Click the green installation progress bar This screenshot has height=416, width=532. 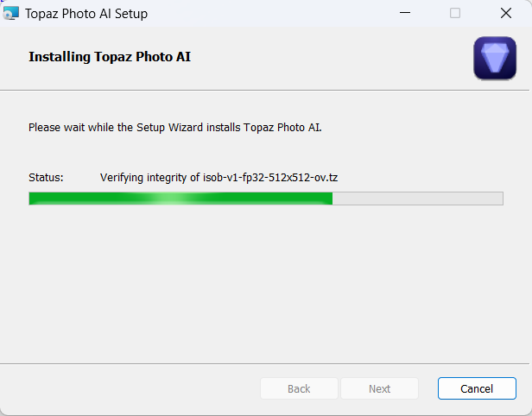266,199
